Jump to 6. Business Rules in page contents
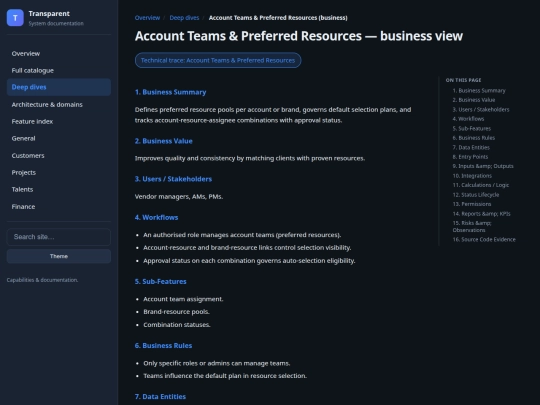This screenshot has height=405, width=540. (474, 138)
